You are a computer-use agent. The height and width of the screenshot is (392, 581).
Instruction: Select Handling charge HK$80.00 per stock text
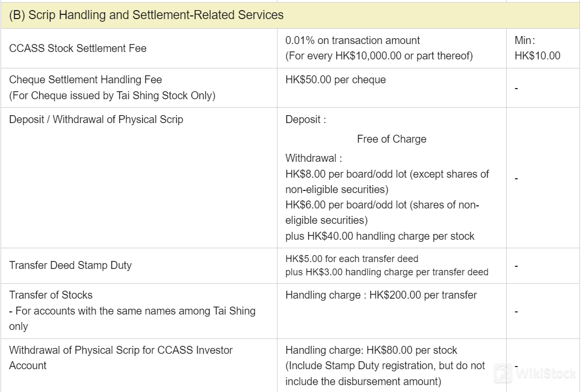pos(371,351)
